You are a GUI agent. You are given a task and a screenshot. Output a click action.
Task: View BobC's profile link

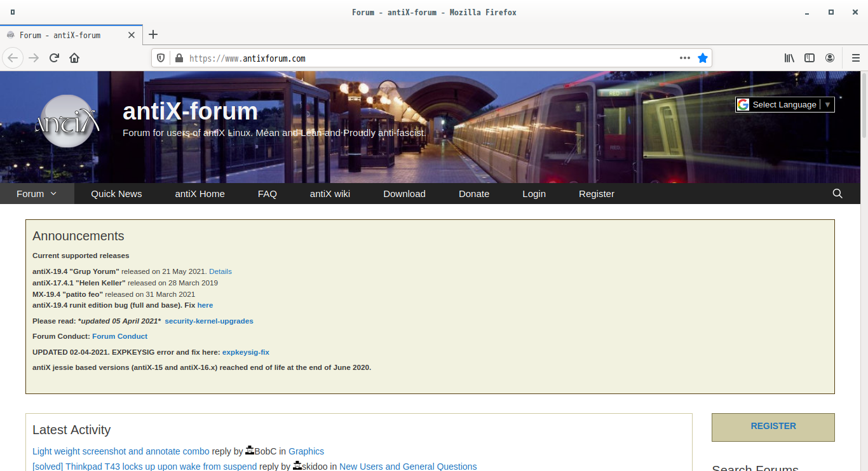[x=266, y=451]
